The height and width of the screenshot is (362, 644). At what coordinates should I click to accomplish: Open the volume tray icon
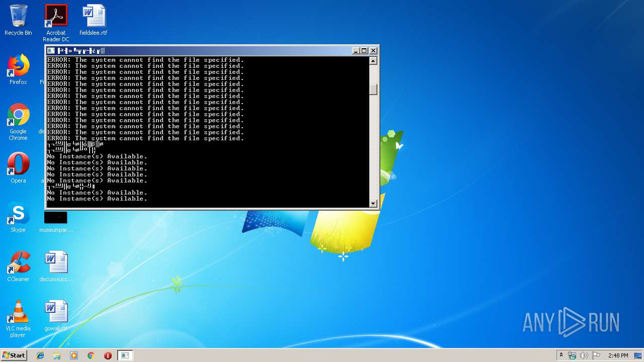[x=584, y=355]
